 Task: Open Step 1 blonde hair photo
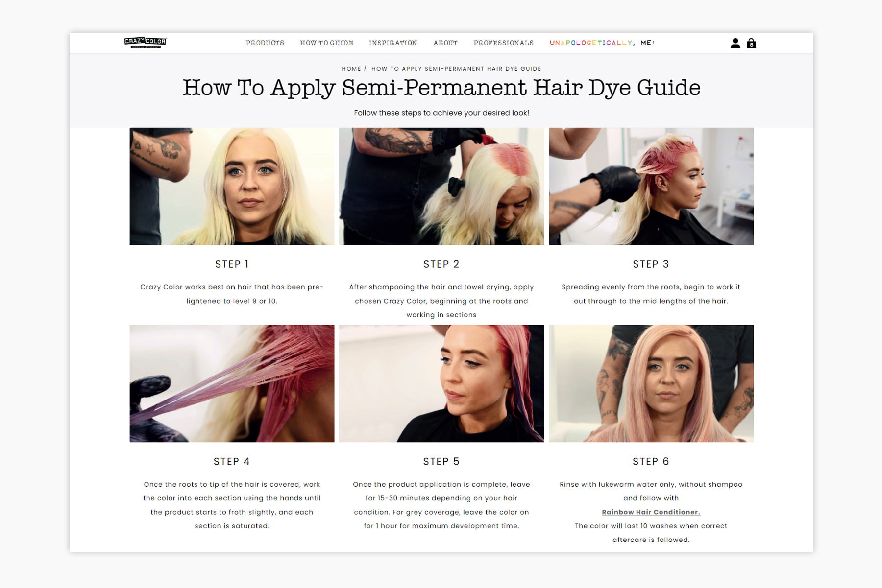[x=232, y=187]
